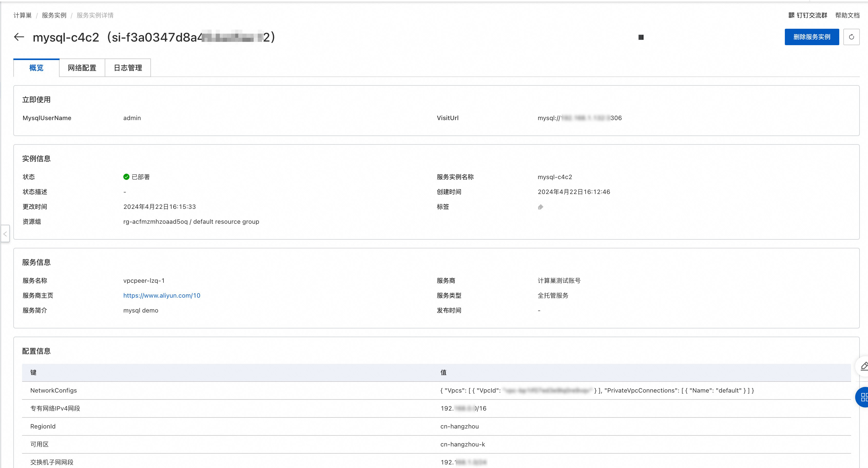
Task: Go to 服务实例 in breadcrumb
Action: (x=54, y=15)
